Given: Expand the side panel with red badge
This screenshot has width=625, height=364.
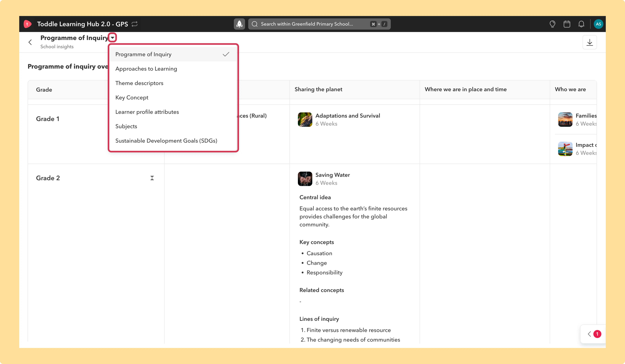Looking at the screenshot, I should pyautogui.click(x=593, y=334).
